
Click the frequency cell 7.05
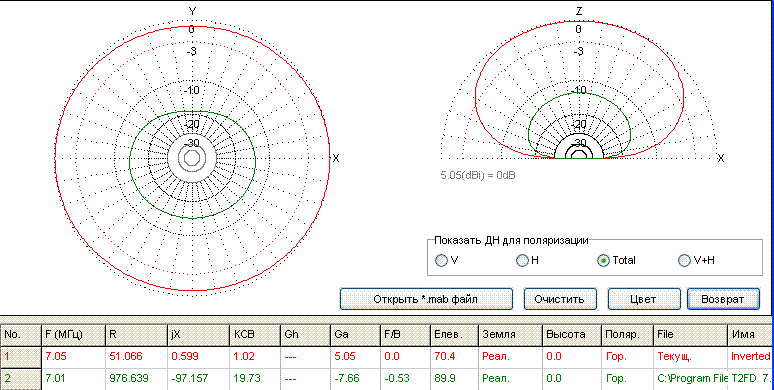[x=73, y=356]
